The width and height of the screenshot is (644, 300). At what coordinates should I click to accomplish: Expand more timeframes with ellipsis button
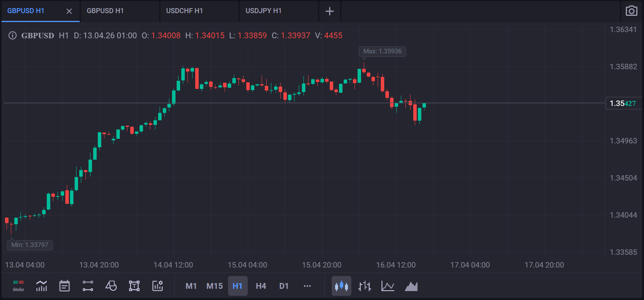pyautogui.click(x=307, y=286)
